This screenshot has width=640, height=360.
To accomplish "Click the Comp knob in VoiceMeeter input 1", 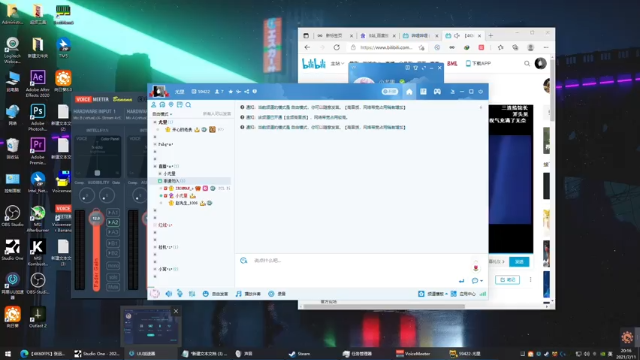I will click(87, 196).
